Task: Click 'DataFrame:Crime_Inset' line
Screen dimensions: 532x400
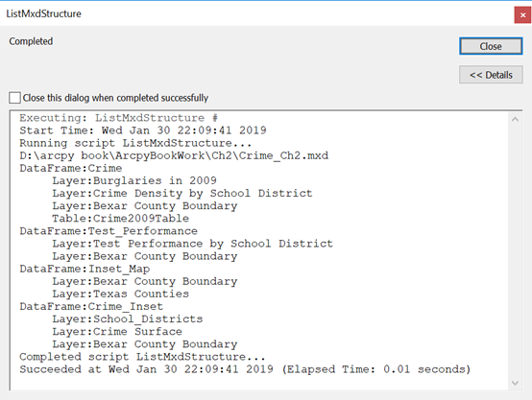Action: tap(91, 306)
